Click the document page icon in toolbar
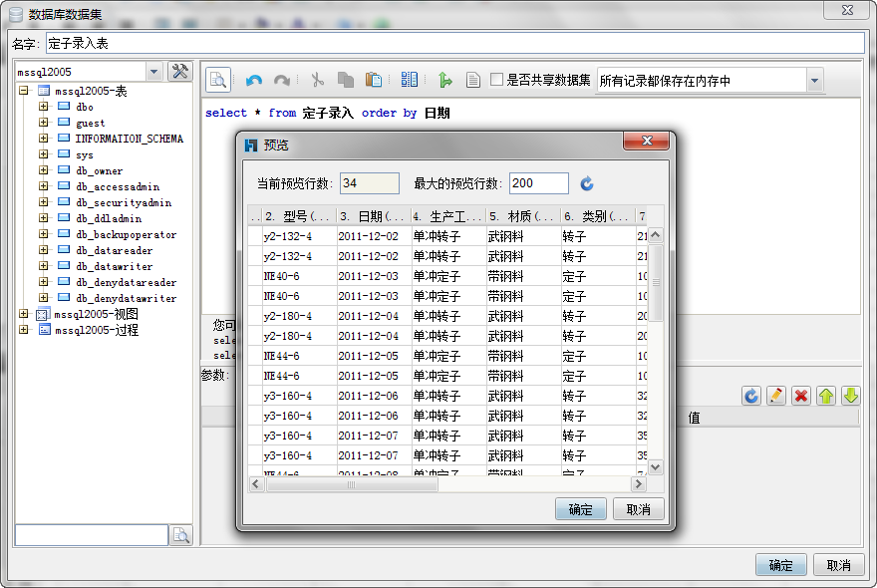Screen dimensions: 877x588 pos(473,80)
